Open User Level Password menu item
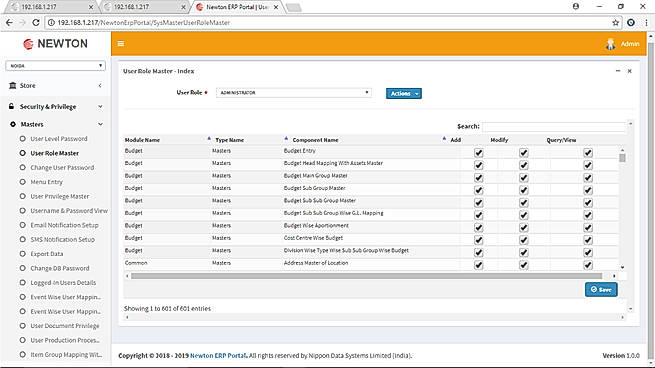Screen dimensions: 655x368 click(59, 139)
